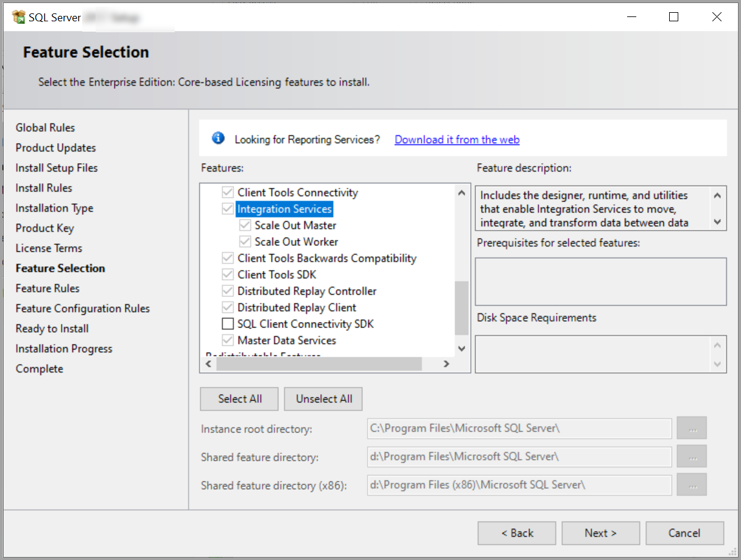Enable the SQL Client Connectivity SDK checkbox
Image resolution: width=741 pixels, height=560 pixels.
click(x=228, y=323)
